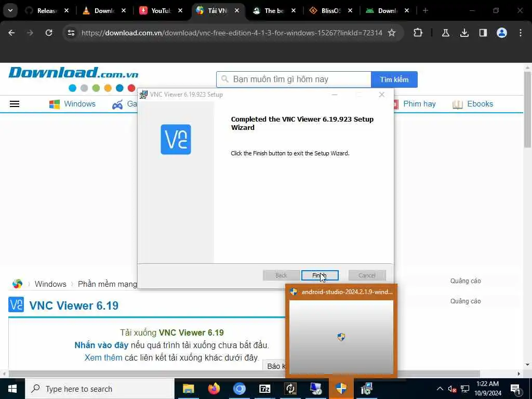Open Windows category in site navigation
The image size is (532, 399).
pos(72,104)
